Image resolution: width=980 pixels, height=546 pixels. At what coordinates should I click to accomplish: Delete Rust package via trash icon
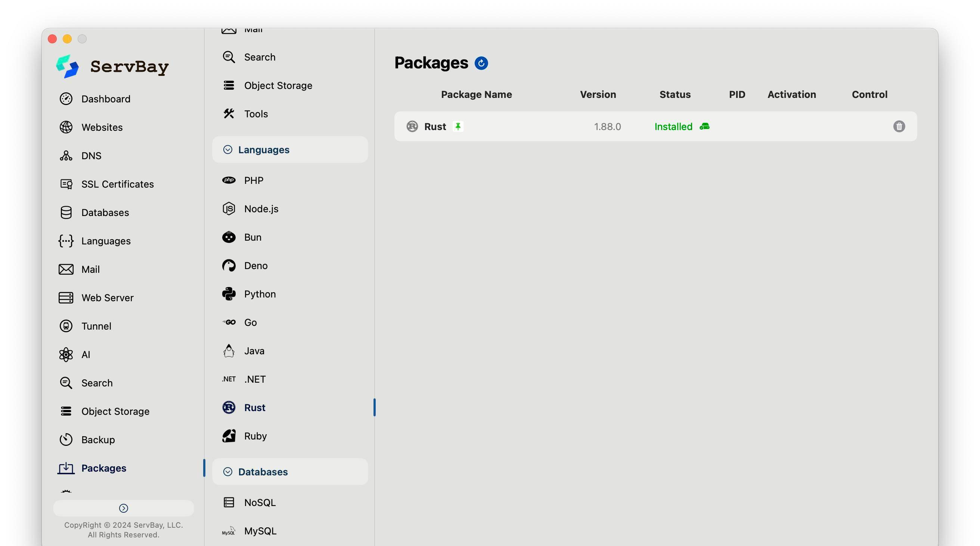coord(899,126)
